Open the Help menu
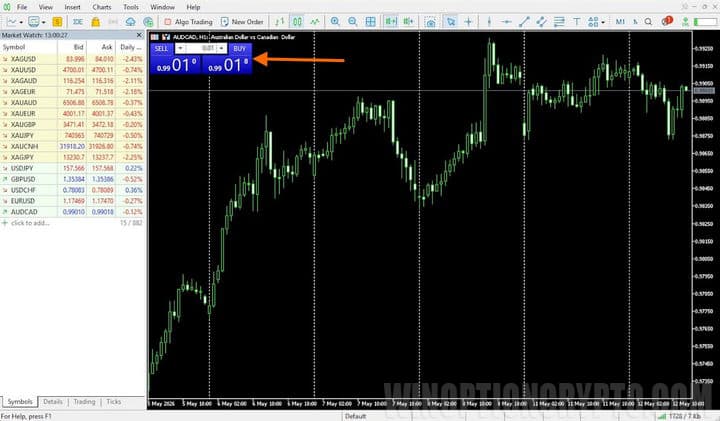Image resolution: width=720 pixels, height=421 pixels. tap(193, 7)
